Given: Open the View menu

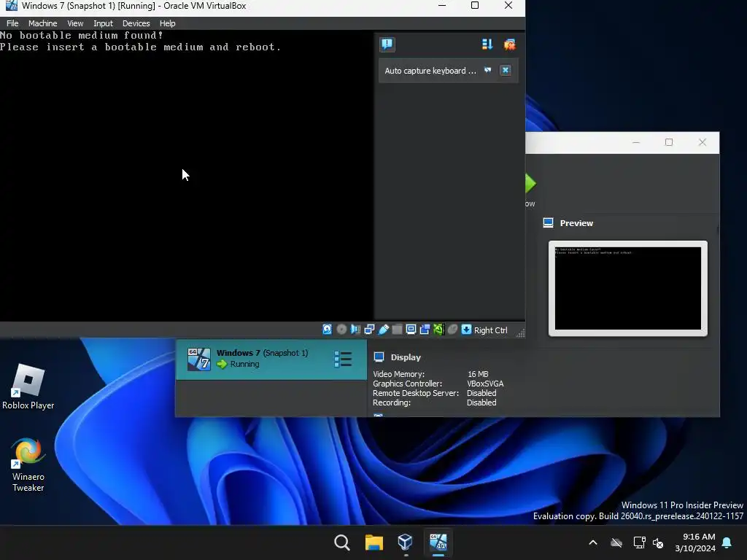Looking at the screenshot, I should tap(75, 23).
